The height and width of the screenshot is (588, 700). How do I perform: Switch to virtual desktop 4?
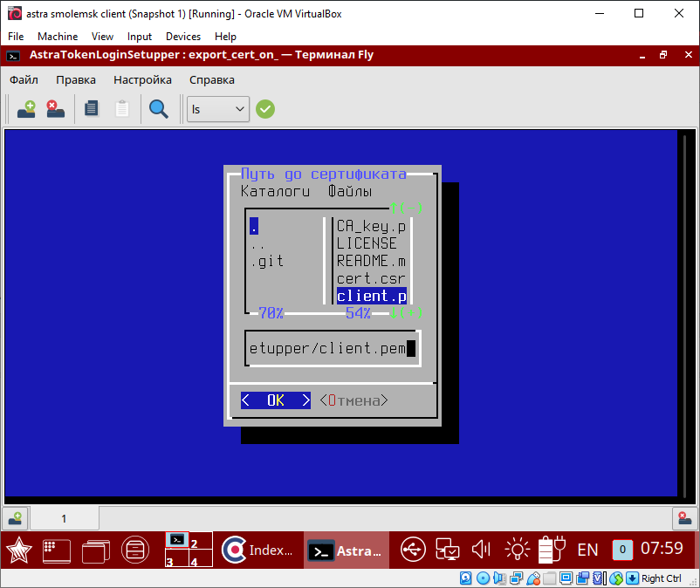click(200, 558)
